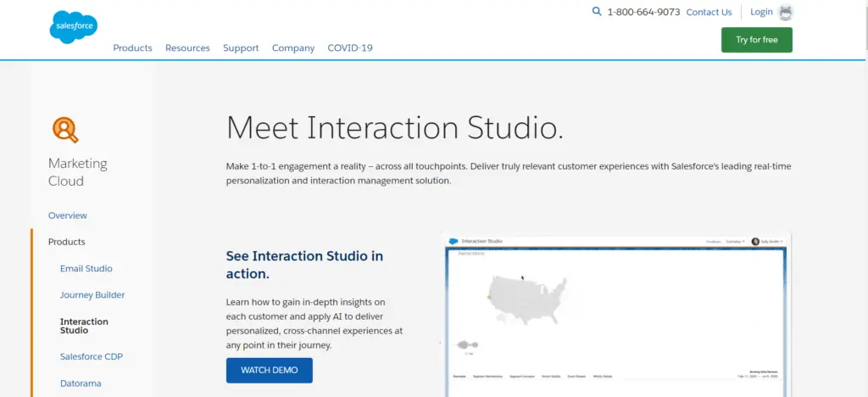This screenshot has width=868, height=397.
Task: Open the Products menu
Action: coord(132,48)
